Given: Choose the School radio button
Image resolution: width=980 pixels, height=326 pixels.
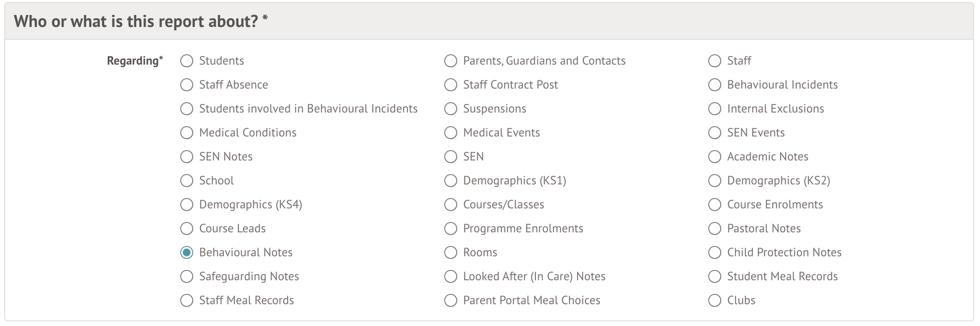Looking at the screenshot, I should pyautogui.click(x=187, y=181).
